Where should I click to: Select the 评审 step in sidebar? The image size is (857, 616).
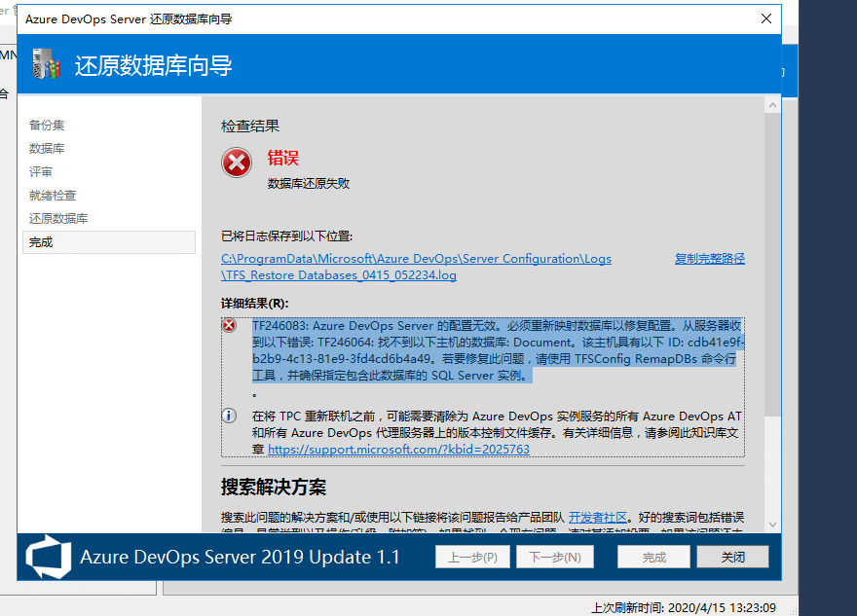coord(41,172)
